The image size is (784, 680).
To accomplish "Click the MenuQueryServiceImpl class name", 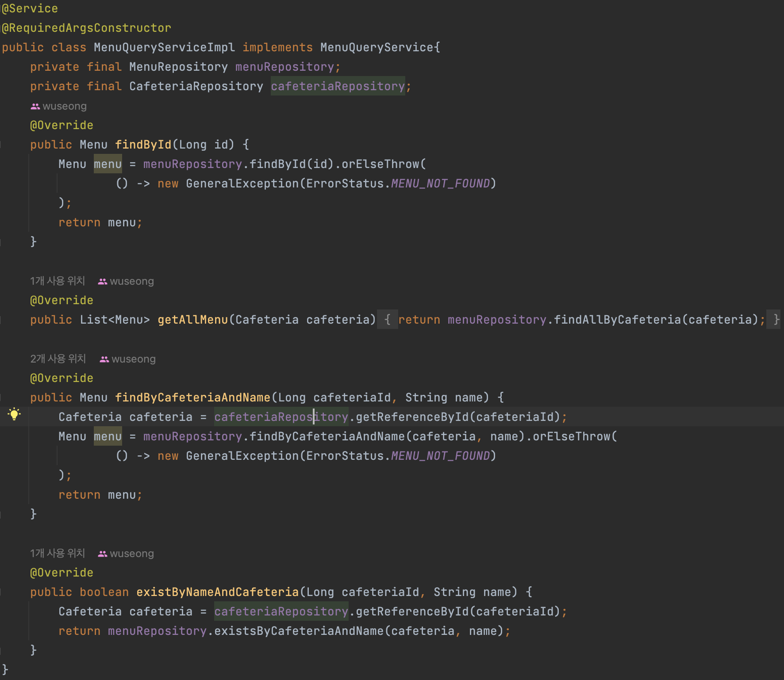I will click(164, 48).
